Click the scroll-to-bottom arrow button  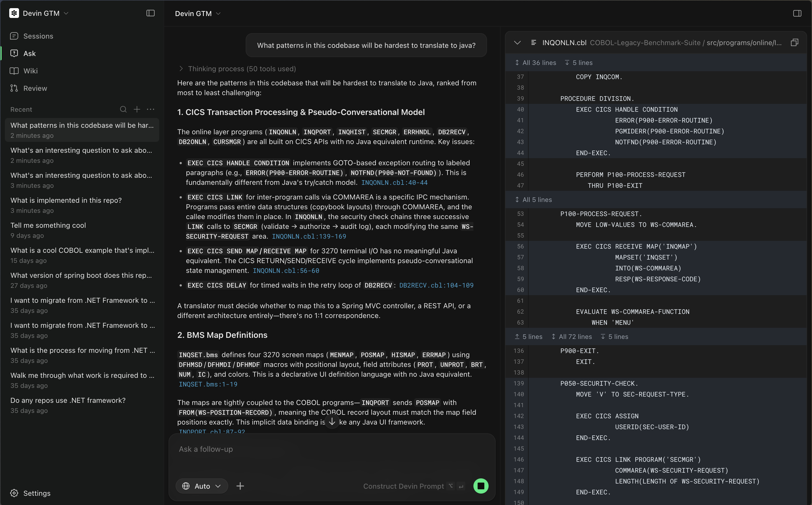(332, 422)
